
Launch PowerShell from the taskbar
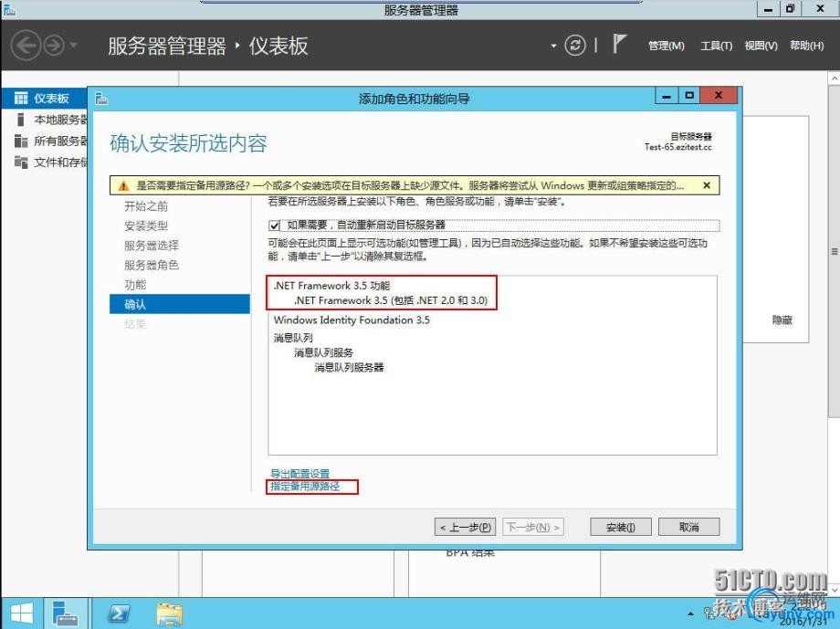[x=119, y=613]
